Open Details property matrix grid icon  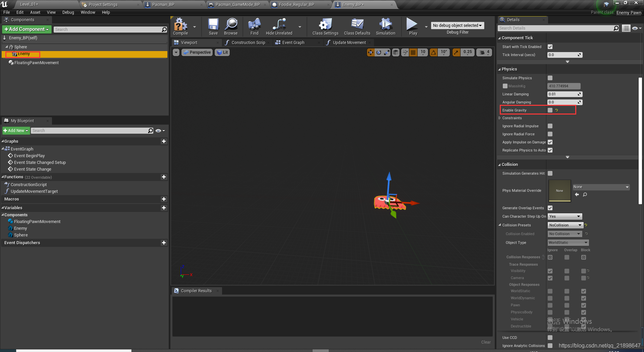(x=626, y=28)
